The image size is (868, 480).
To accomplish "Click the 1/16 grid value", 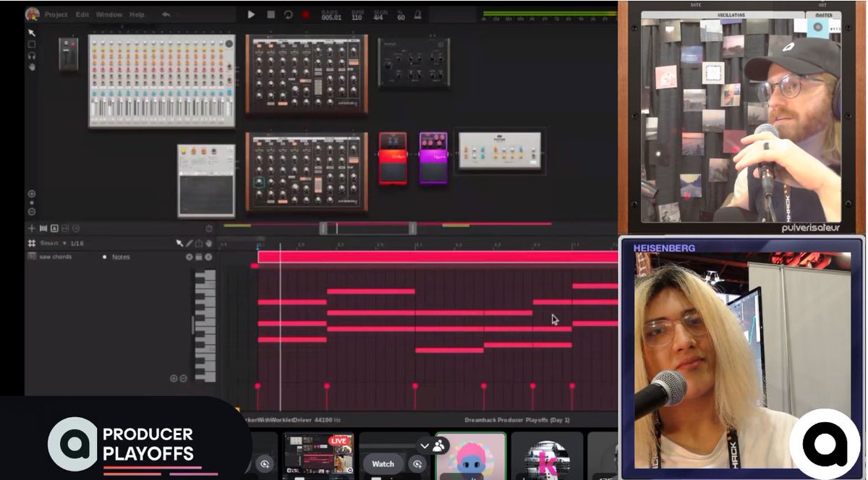I will 76,244.
